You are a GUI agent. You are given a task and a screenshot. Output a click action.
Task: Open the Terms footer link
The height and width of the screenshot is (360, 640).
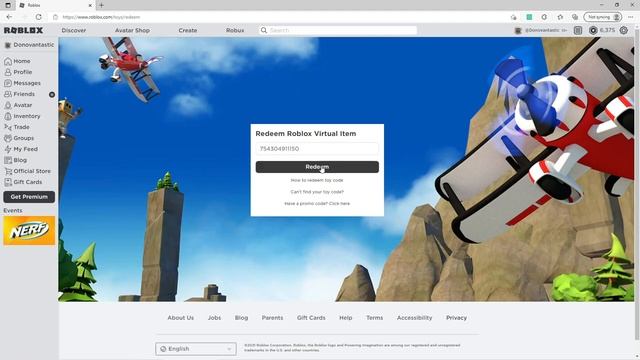(x=375, y=318)
